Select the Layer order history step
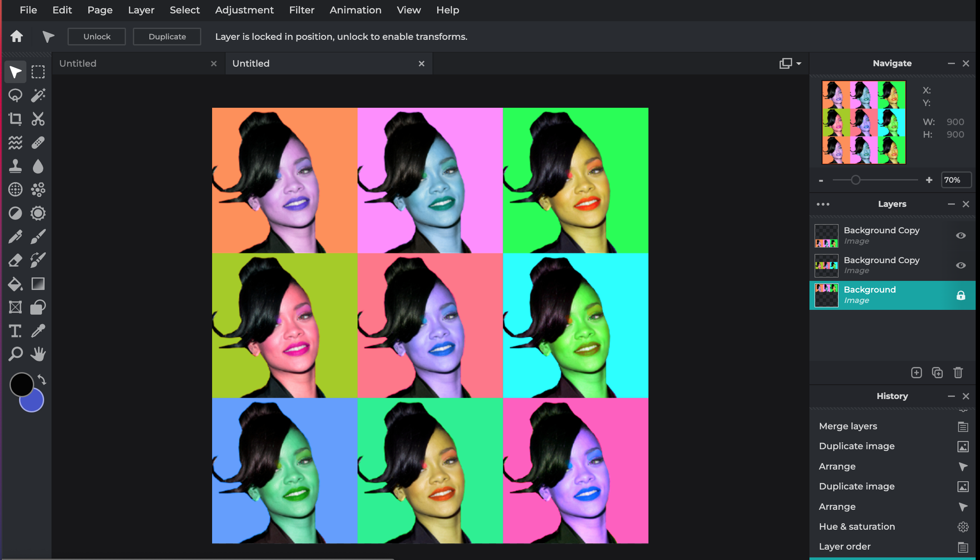 click(x=893, y=547)
